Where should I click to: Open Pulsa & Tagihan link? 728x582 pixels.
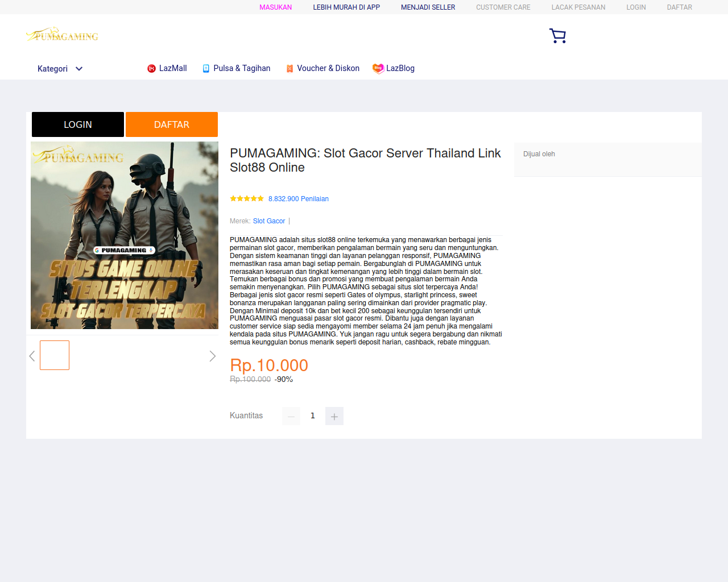pyautogui.click(x=242, y=68)
